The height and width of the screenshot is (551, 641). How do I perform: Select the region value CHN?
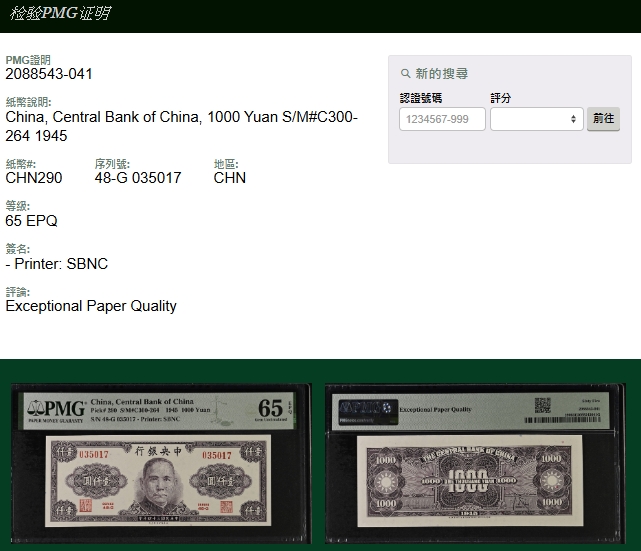tap(230, 178)
